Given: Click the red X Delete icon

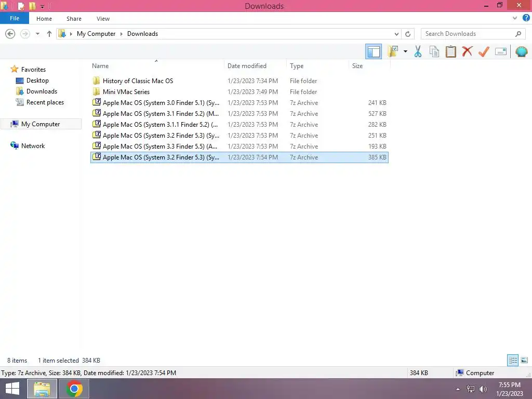Looking at the screenshot, I should point(467,51).
